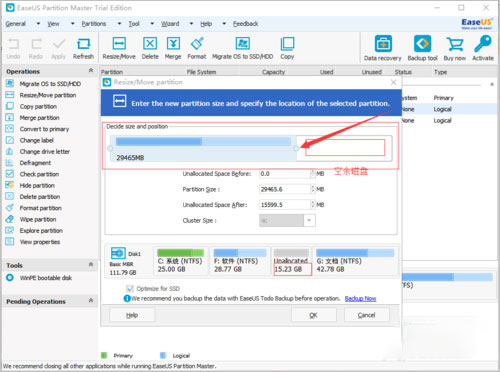Click the Format toolbar icon
Viewport: 500px width, 372px height.
pyautogui.click(x=197, y=44)
